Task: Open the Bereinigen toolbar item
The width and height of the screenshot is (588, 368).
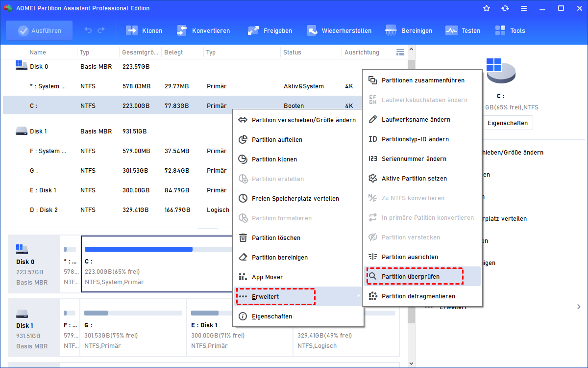Action: (409, 30)
